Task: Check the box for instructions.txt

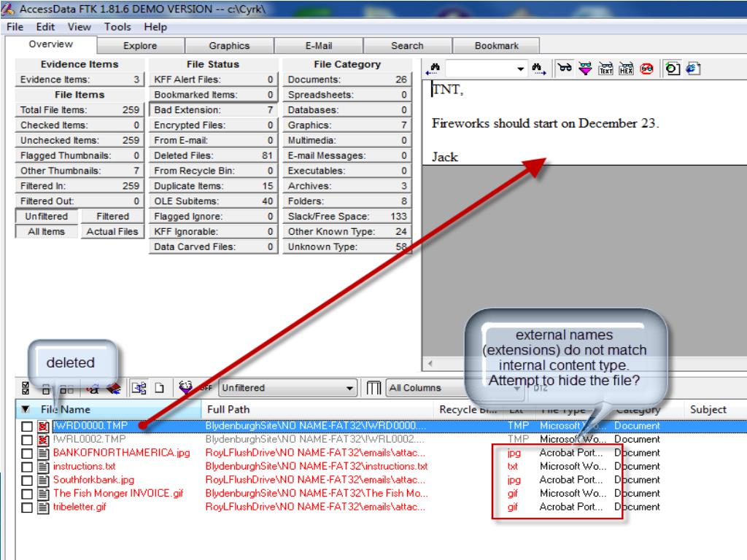Action: pyautogui.click(x=27, y=467)
